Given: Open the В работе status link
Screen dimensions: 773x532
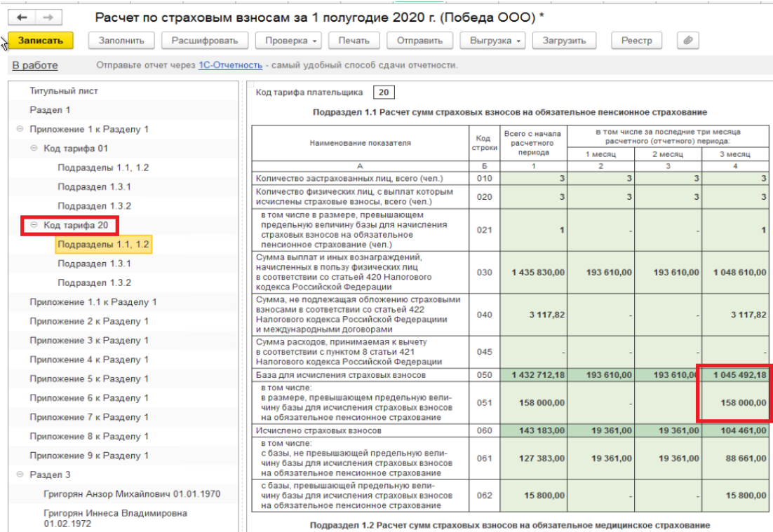Looking at the screenshot, I should point(35,65).
